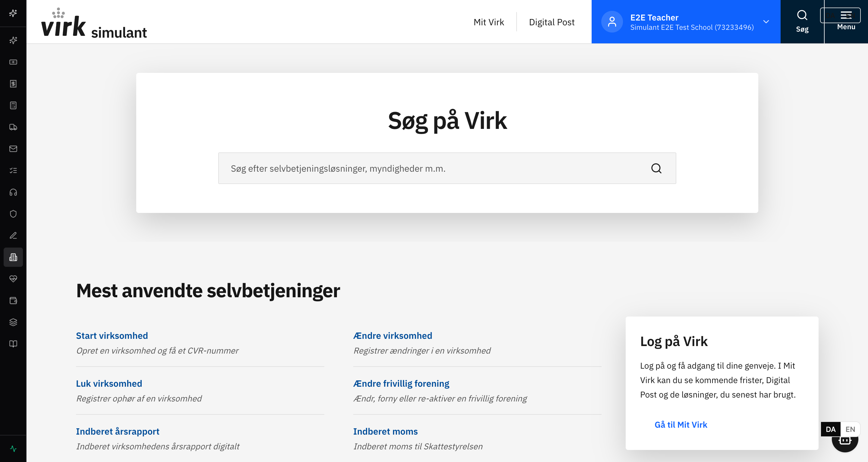Focus the Søg efter selvbetjeningsløsninger search field
This screenshot has width=868, height=462.
(x=447, y=168)
